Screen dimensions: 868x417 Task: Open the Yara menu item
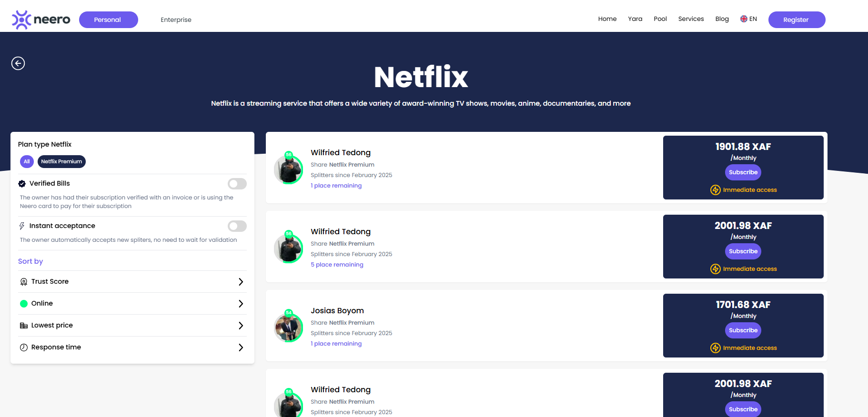[x=635, y=19]
